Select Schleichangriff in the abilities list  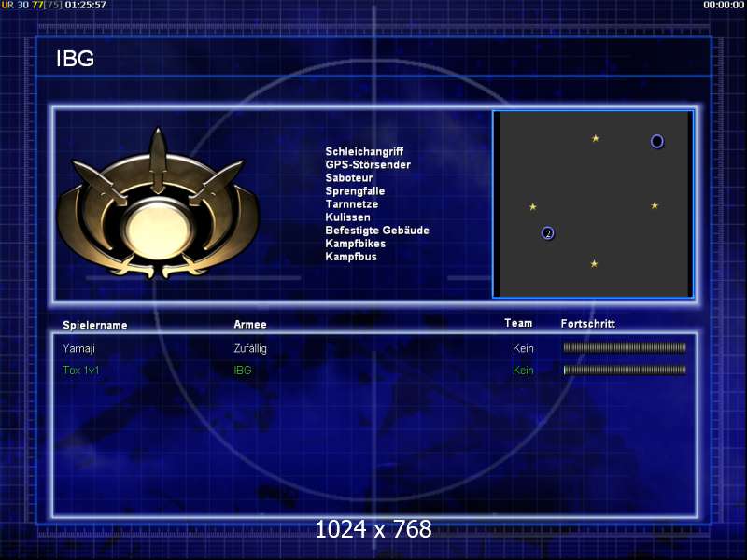coord(364,151)
